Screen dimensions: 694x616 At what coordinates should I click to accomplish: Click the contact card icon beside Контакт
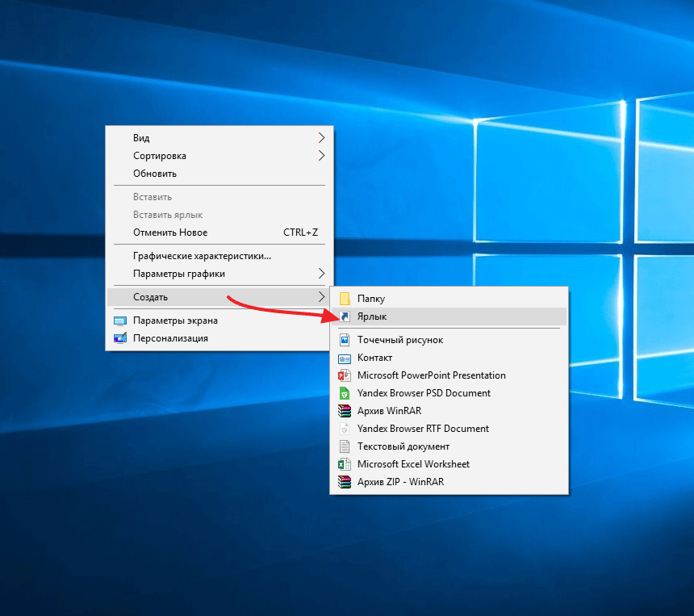pyautogui.click(x=345, y=358)
